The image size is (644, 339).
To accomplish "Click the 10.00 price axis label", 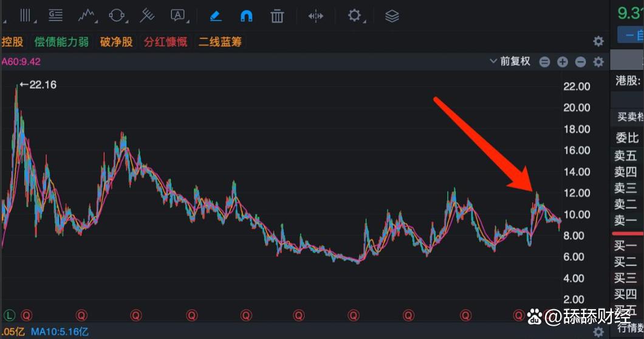I will pos(577,214).
